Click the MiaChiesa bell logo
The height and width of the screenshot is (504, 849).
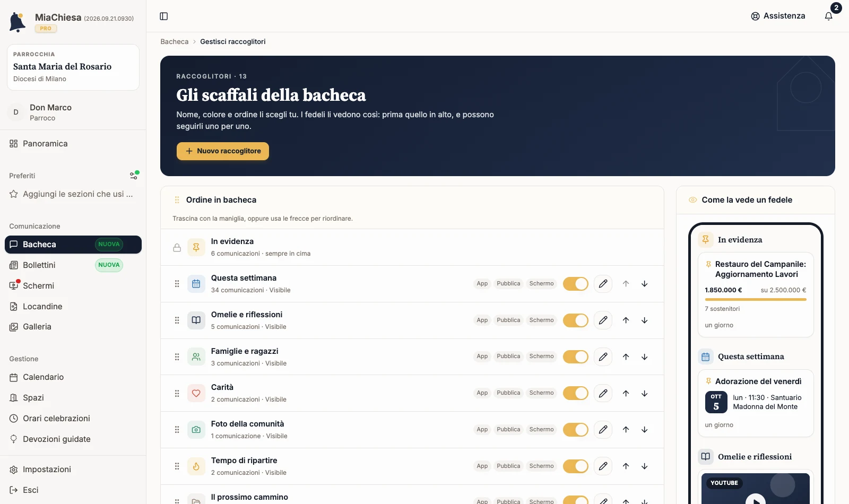coord(18,22)
